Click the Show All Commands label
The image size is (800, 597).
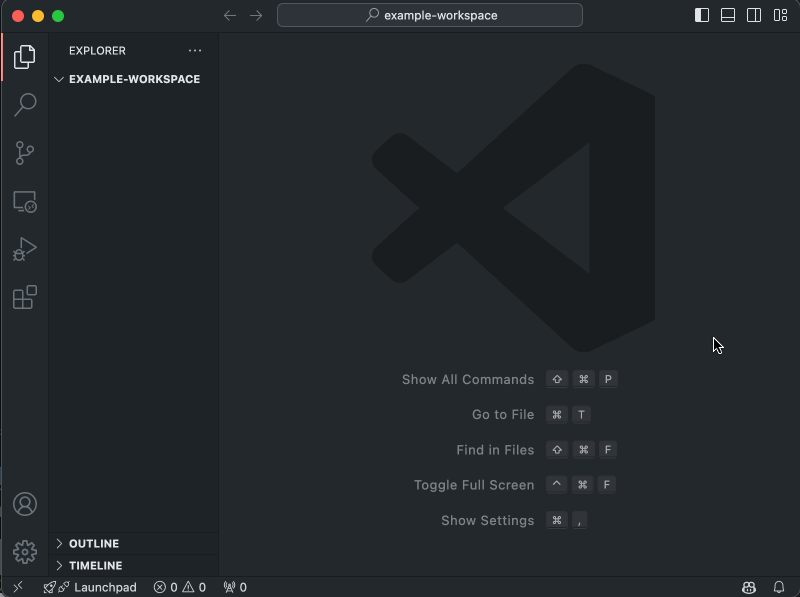468,380
